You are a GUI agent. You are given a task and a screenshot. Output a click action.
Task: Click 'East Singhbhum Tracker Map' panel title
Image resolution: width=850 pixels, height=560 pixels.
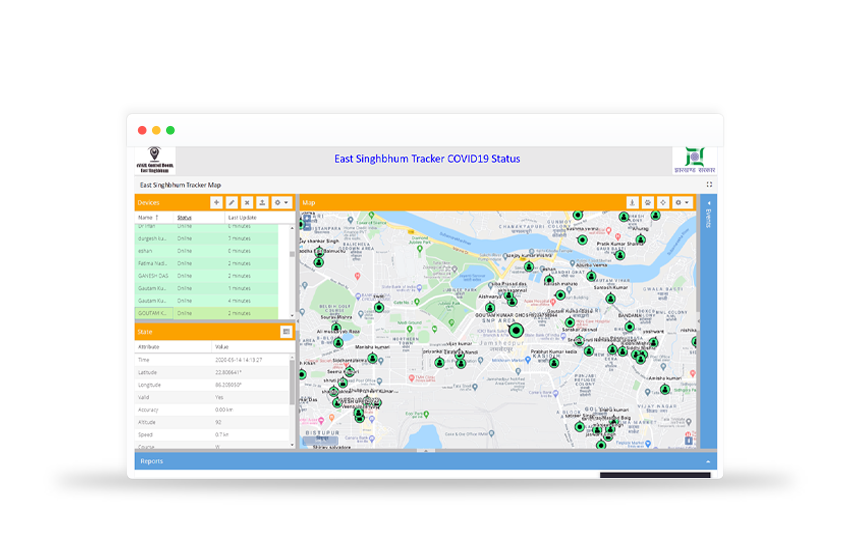tap(181, 185)
